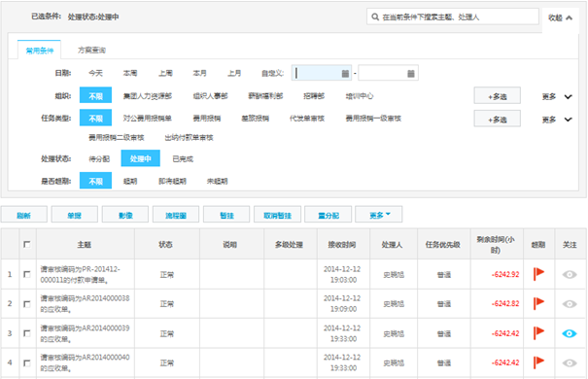Check the checkbox for row 4

point(26,362)
